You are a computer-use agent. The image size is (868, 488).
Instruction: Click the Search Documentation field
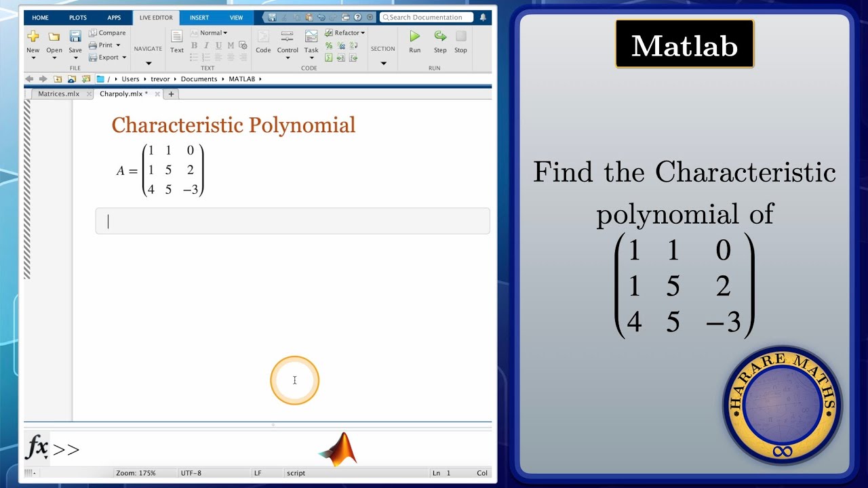[427, 17]
